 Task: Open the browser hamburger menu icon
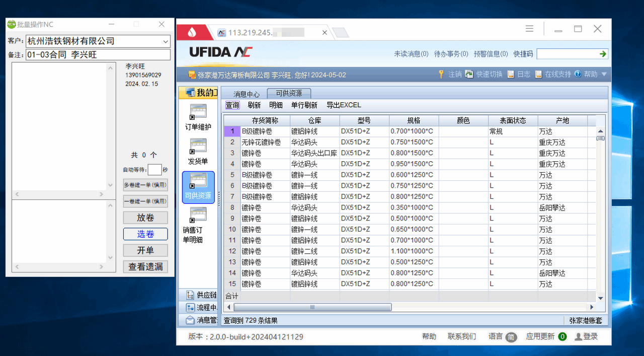[x=529, y=29]
